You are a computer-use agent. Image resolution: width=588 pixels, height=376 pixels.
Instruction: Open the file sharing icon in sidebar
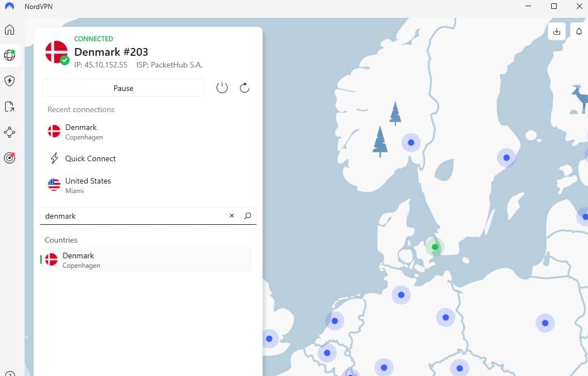click(x=9, y=107)
